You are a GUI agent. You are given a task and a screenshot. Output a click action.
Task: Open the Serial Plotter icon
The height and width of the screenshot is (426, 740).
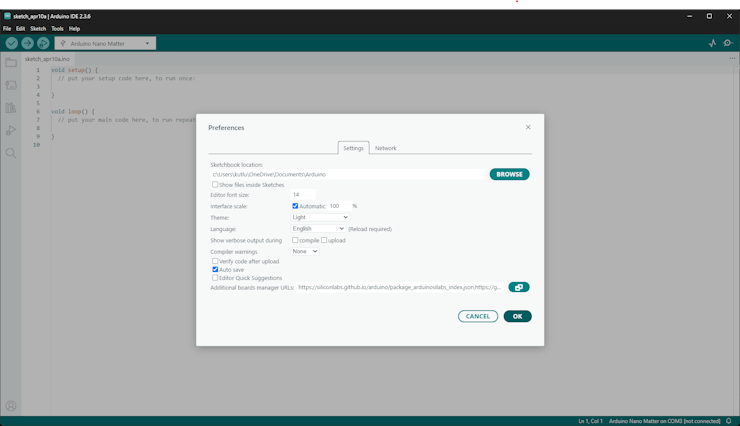pos(713,43)
